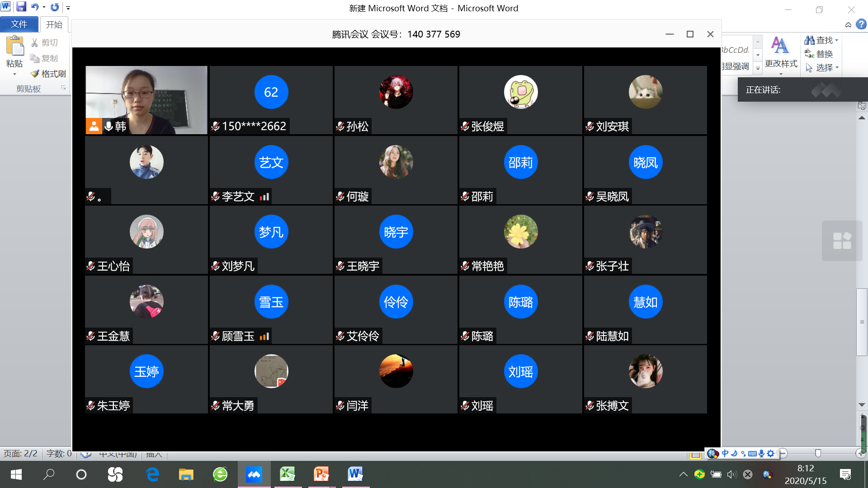The image size is (868, 488).
Task: Click the Replace (替换) icon
Action: (809, 54)
